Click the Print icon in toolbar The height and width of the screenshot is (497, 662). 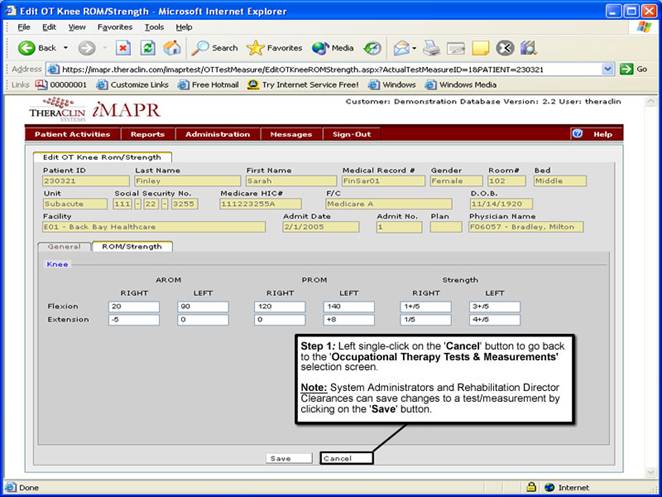click(x=432, y=47)
